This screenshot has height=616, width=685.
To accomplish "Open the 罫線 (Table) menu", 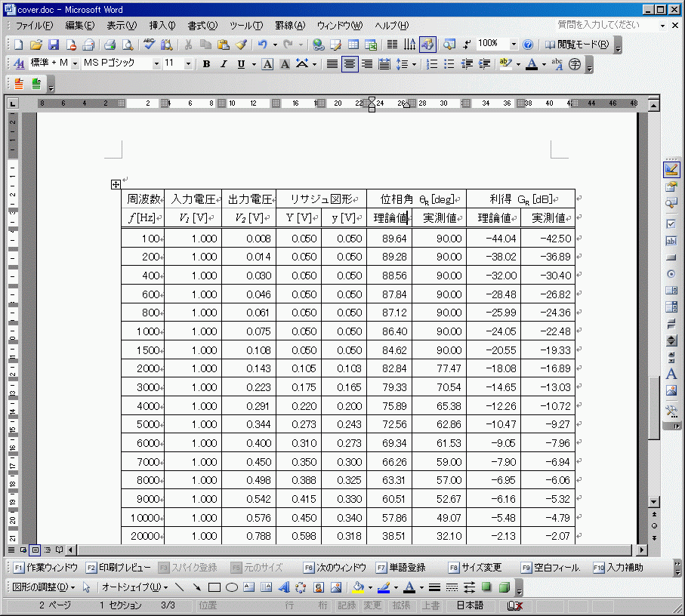I will tap(290, 26).
